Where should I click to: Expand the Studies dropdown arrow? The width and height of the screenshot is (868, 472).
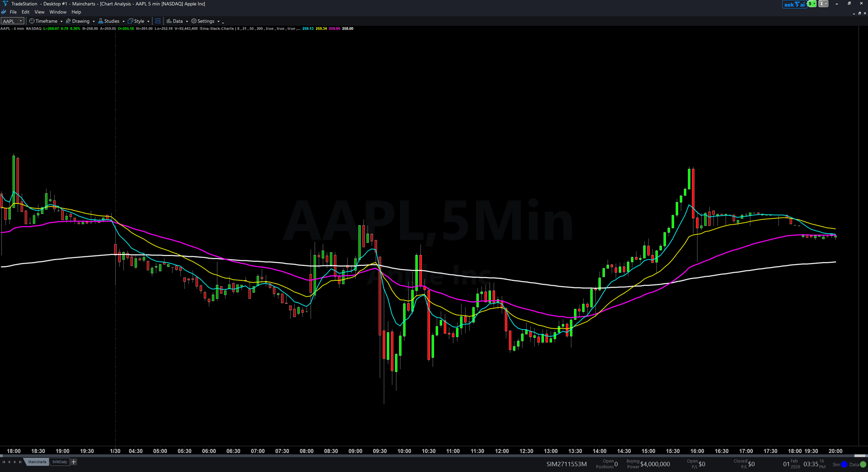123,21
